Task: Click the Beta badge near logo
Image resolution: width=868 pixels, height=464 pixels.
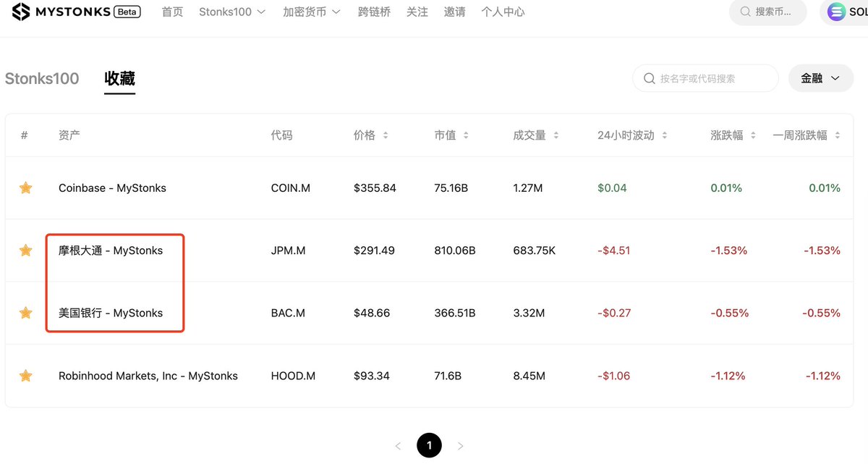Action: [x=127, y=12]
